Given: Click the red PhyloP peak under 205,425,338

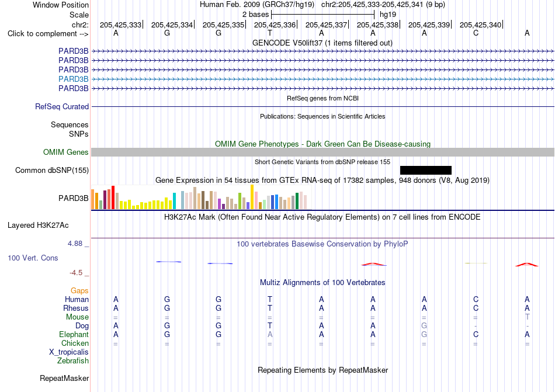Looking at the screenshot, I should [x=373, y=264].
